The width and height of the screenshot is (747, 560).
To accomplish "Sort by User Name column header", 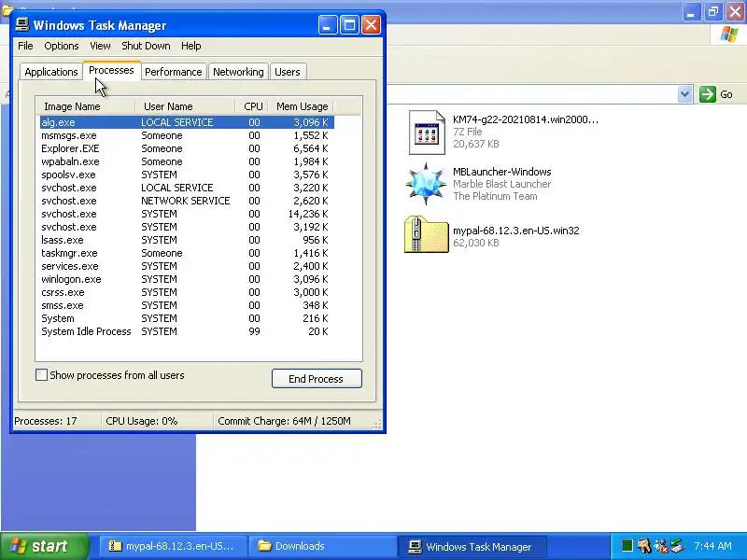I will coord(185,106).
